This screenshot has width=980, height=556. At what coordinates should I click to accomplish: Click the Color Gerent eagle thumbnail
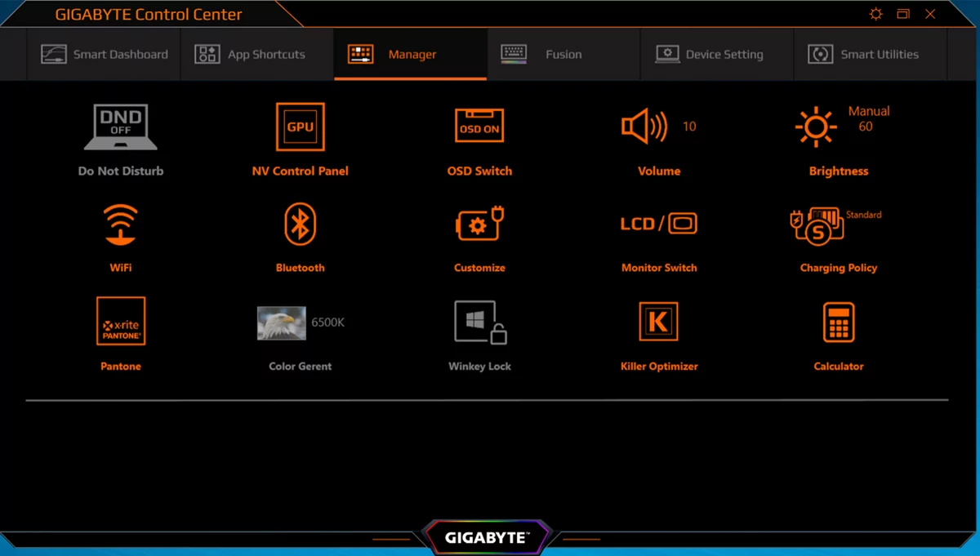[282, 322]
